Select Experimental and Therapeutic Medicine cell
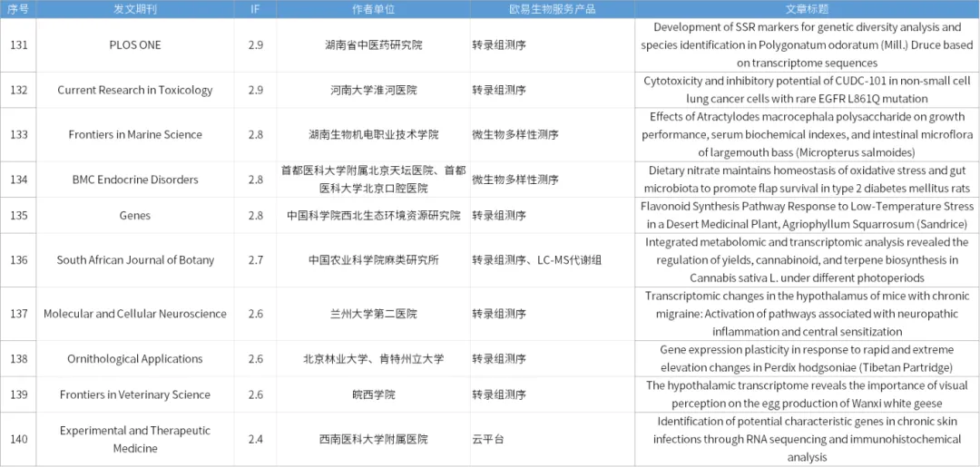This screenshot has width=980, height=467. click(x=135, y=440)
